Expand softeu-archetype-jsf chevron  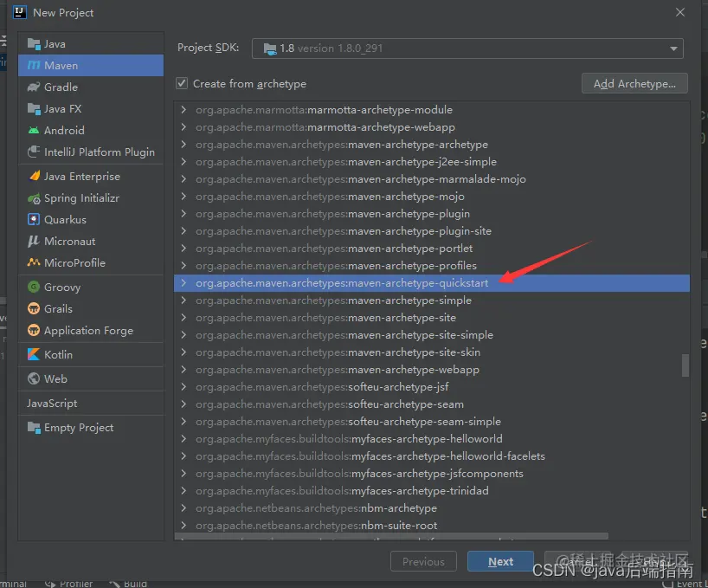[x=183, y=386]
